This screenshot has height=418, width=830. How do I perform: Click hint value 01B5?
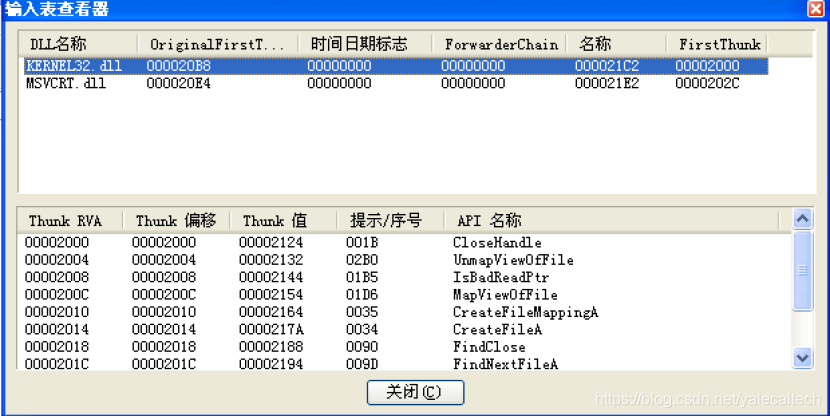point(362,277)
